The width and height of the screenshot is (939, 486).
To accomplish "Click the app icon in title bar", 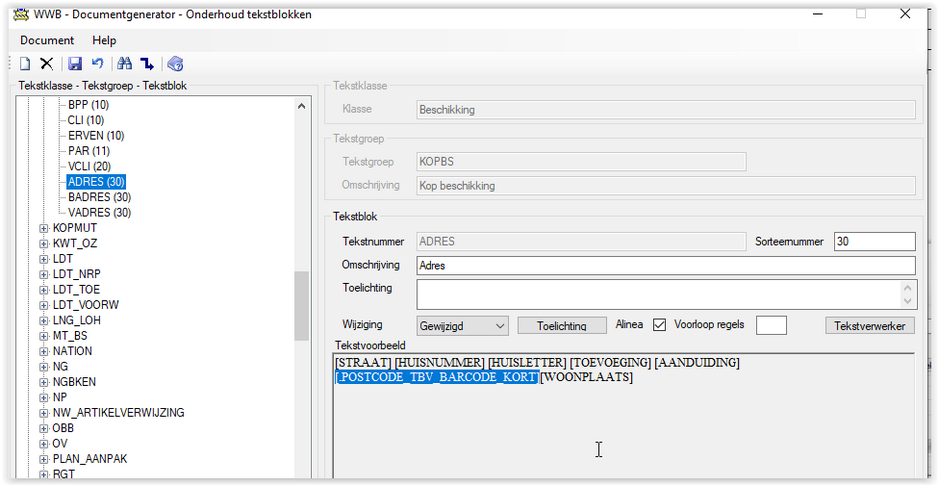I will [22, 14].
